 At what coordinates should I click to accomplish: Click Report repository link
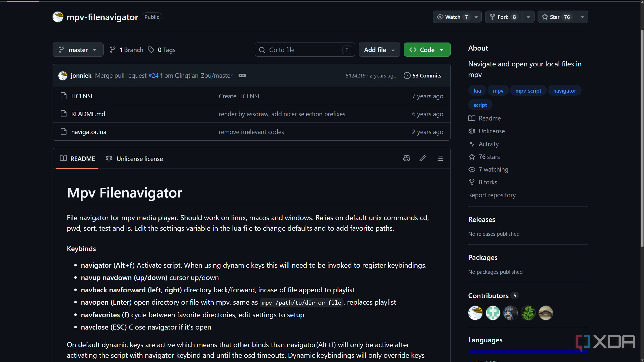point(492,195)
